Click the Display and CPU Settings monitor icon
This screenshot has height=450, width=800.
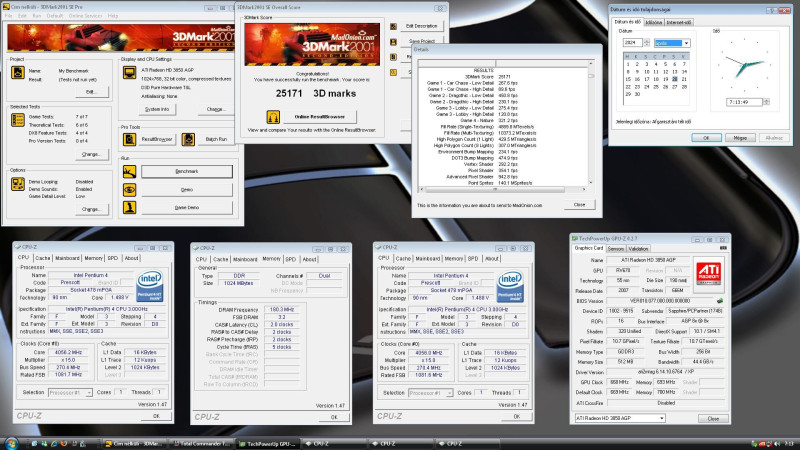click(x=130, y=73)
